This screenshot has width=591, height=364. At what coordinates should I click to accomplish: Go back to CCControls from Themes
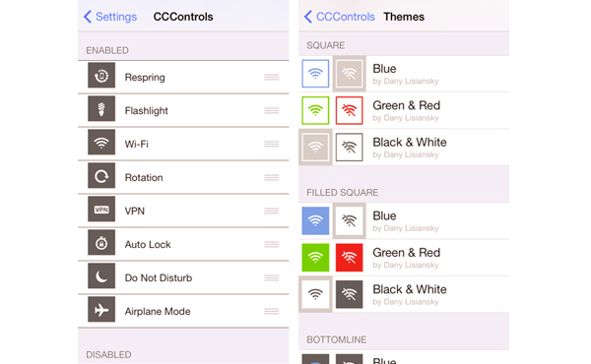click(x=340, y=17)
